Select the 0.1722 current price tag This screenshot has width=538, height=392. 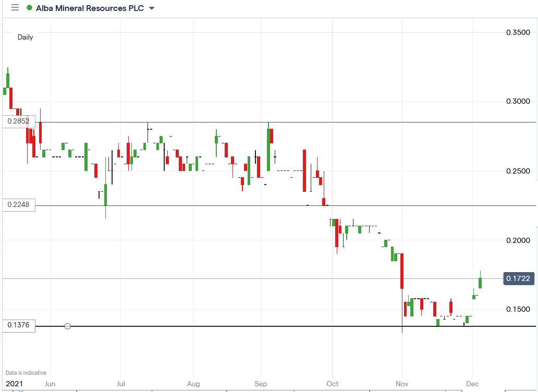tap(519, 278)
